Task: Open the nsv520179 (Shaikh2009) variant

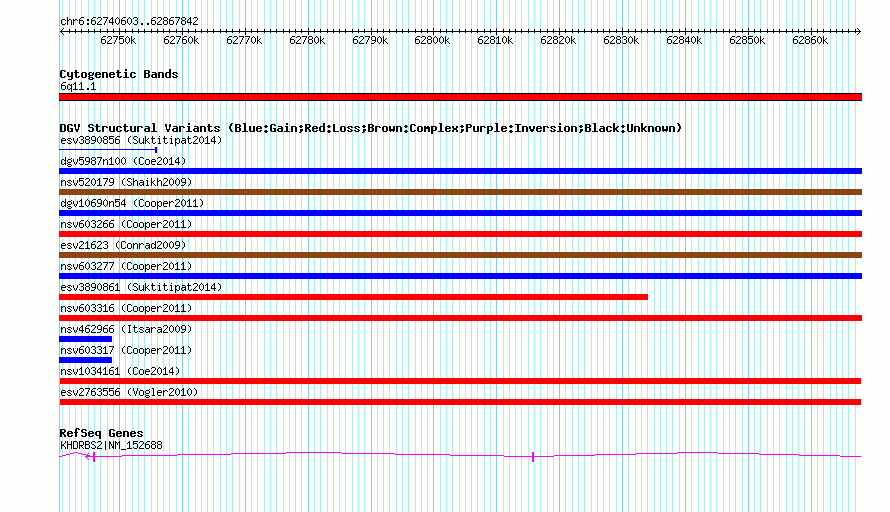Action: tap(126, 182)
